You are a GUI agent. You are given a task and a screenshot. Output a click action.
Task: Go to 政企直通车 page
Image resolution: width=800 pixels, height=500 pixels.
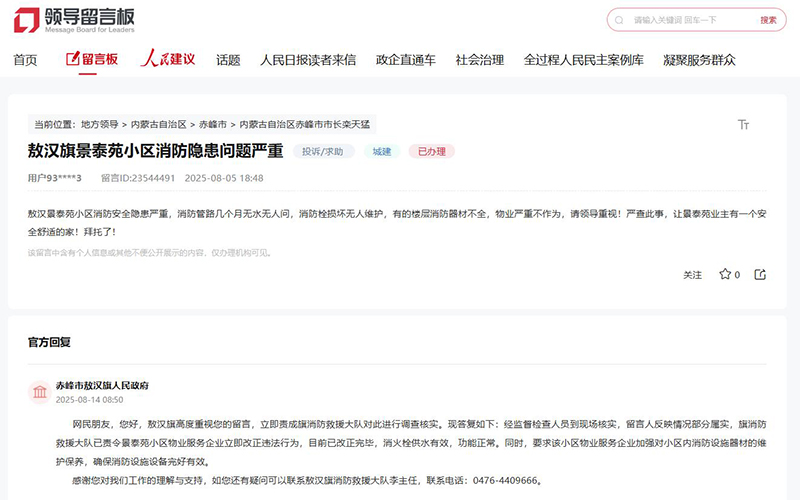coord(405,60)
